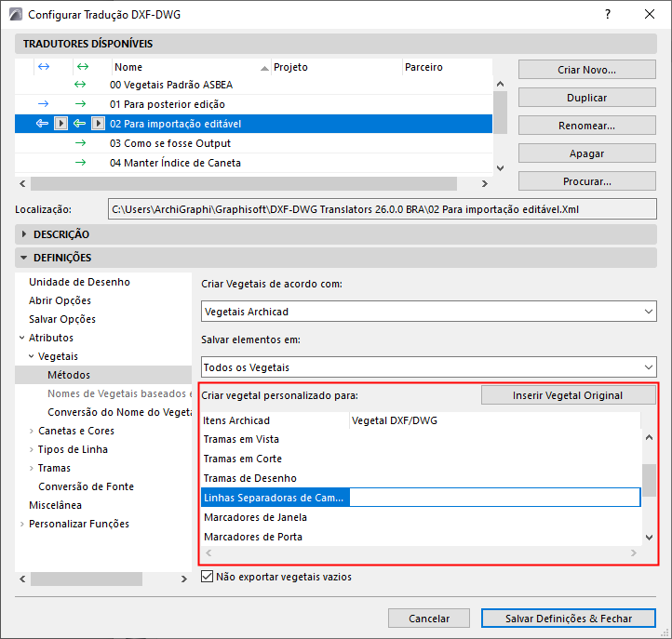Click the export play button beside translator 02
672x639 pixels.
click(x=98, y=124)
